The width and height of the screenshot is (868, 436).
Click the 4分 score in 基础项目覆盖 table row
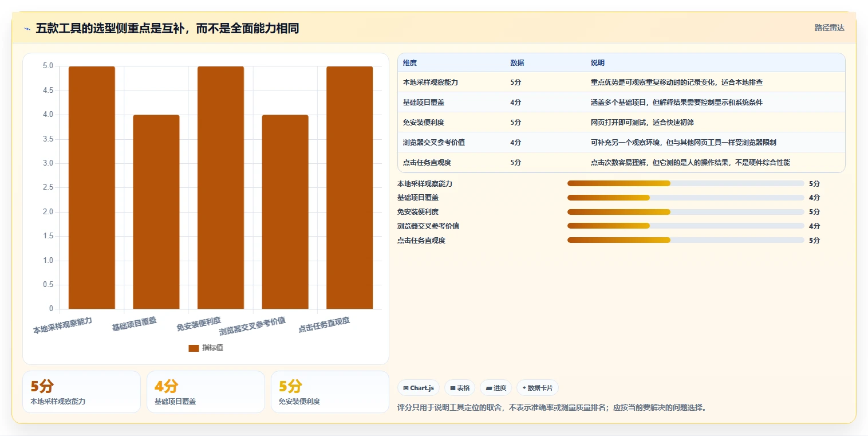pyautogui.click(x=516, y=103)
